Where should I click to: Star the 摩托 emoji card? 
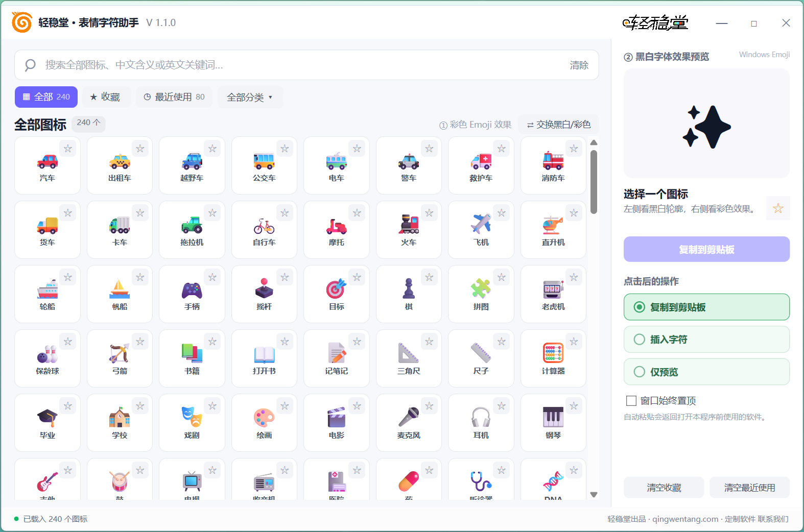[357, 213]
